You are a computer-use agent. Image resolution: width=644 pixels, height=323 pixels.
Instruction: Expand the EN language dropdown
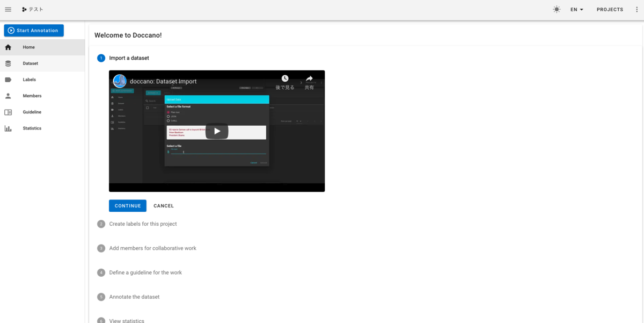click(577, 10)
